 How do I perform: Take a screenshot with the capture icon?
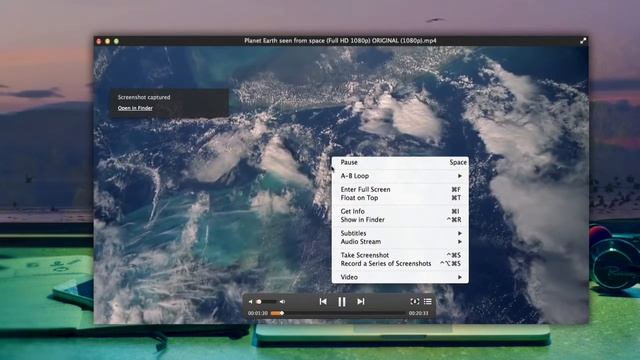[414, 302]
